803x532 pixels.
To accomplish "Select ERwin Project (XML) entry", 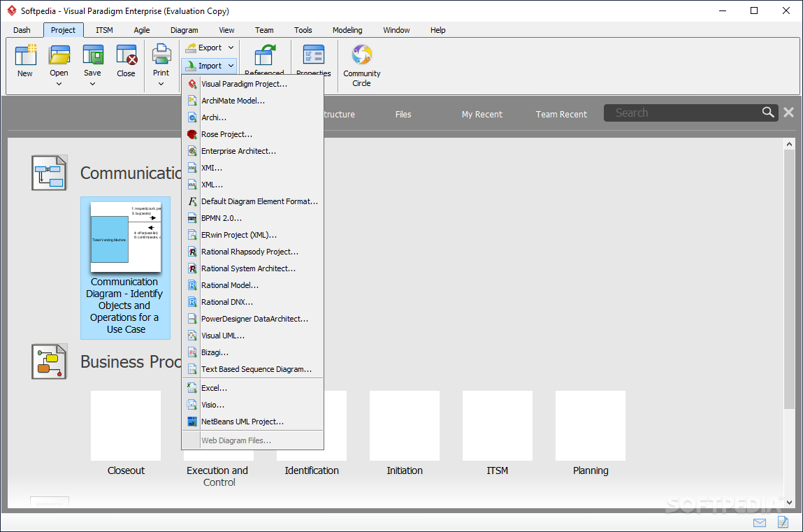I will point(252,235).
